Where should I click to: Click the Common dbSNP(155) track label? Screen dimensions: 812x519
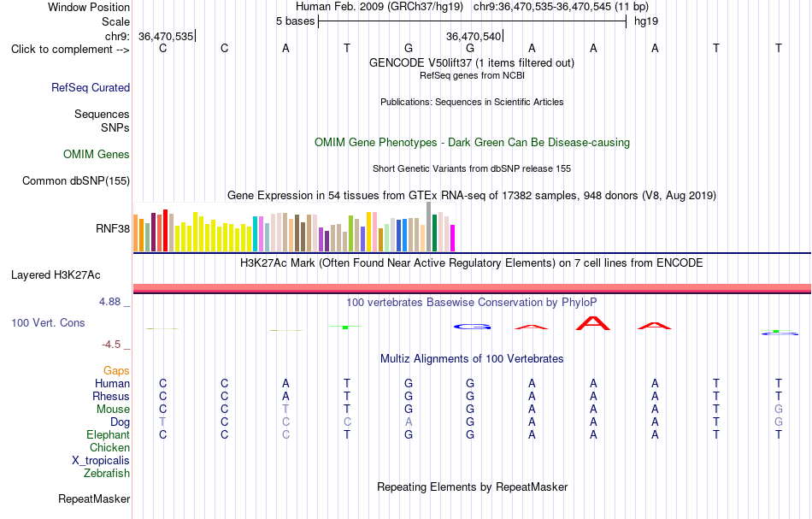(x=76, y=180)
